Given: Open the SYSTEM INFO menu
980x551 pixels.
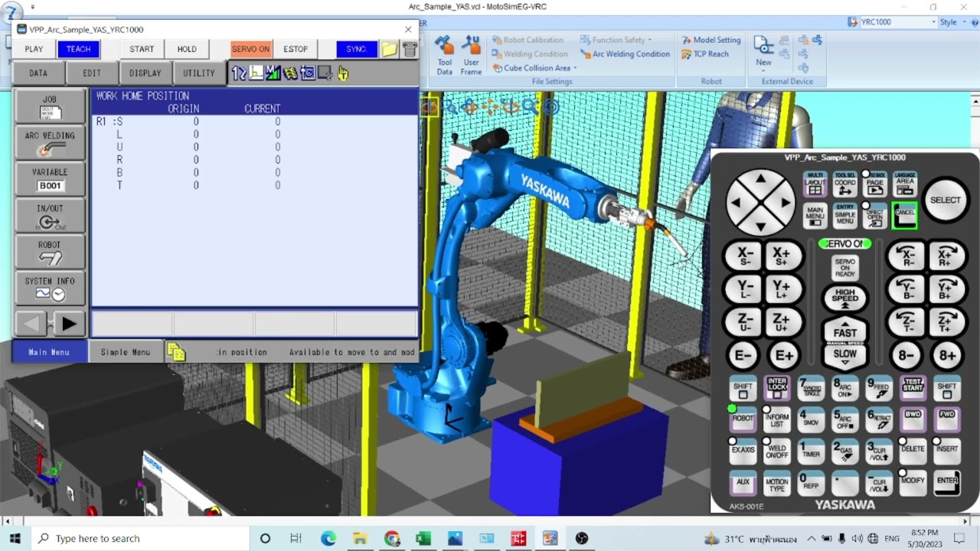Looking at the screenshot, I should (x=50, y=289).
